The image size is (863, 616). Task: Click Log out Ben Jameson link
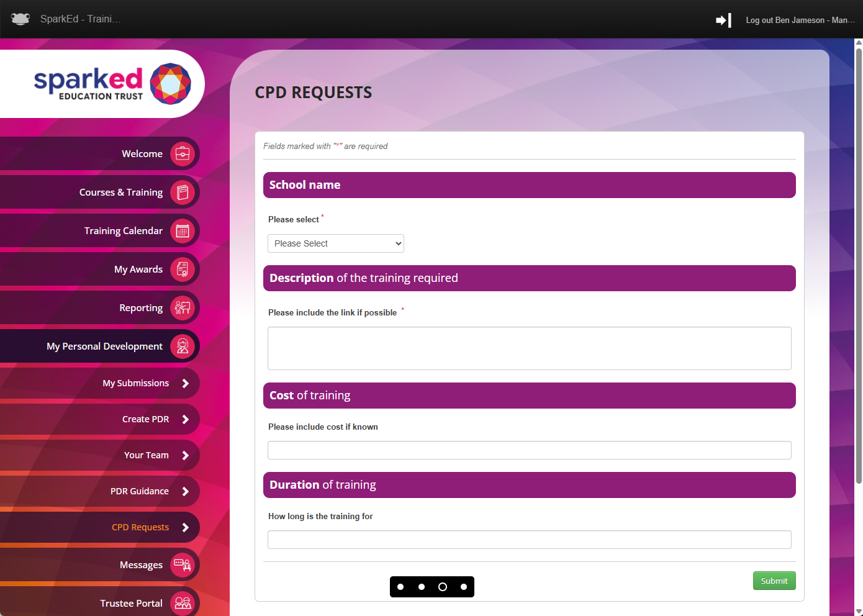[800, 20]
